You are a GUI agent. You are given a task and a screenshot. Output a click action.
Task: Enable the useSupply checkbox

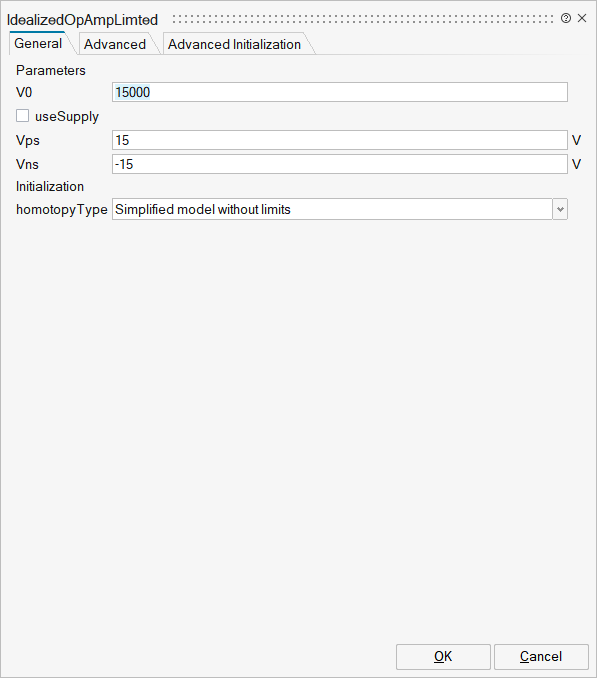click(22, 116)
